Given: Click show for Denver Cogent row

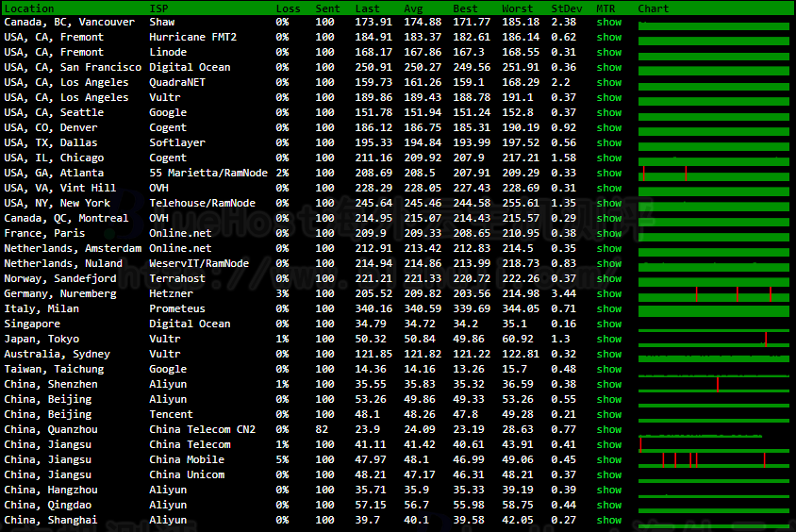Looking at the screenshot, I should point(608,128).
